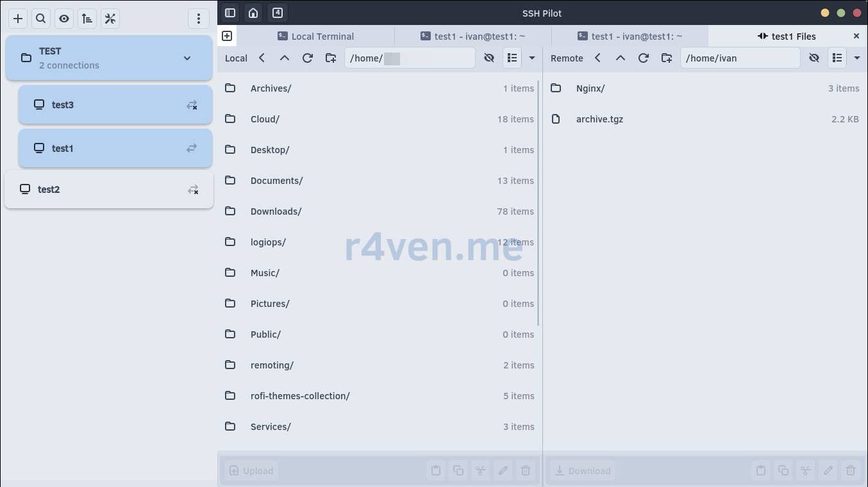Click the Remote path field /home/ivan
Viewport: 868px width, 487px height.
(x=739, y=58)
